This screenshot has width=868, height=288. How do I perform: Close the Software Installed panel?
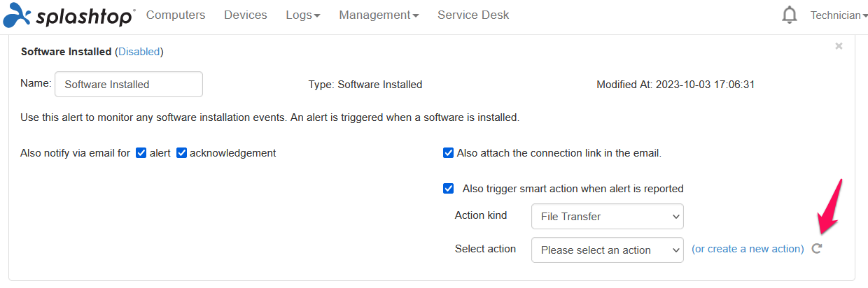click(839, 46)
